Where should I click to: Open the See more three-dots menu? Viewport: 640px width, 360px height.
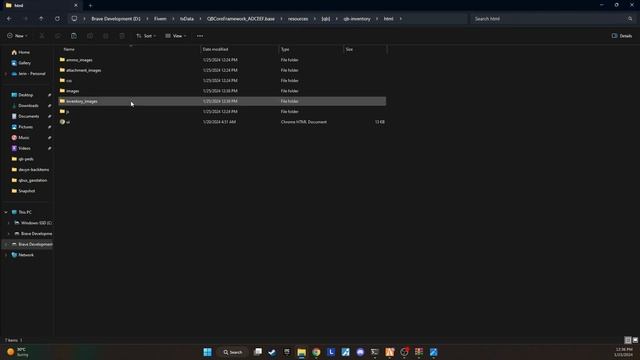[200, 36]
